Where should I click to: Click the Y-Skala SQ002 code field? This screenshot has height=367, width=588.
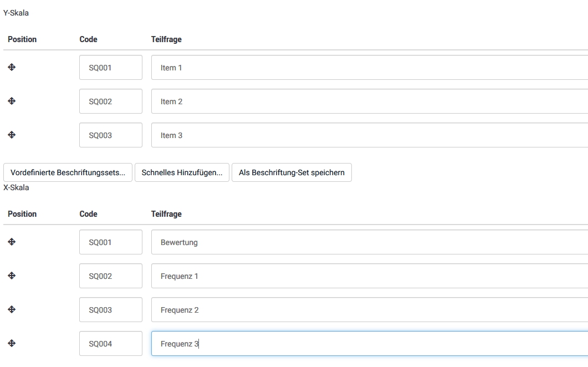click(111, 101)
